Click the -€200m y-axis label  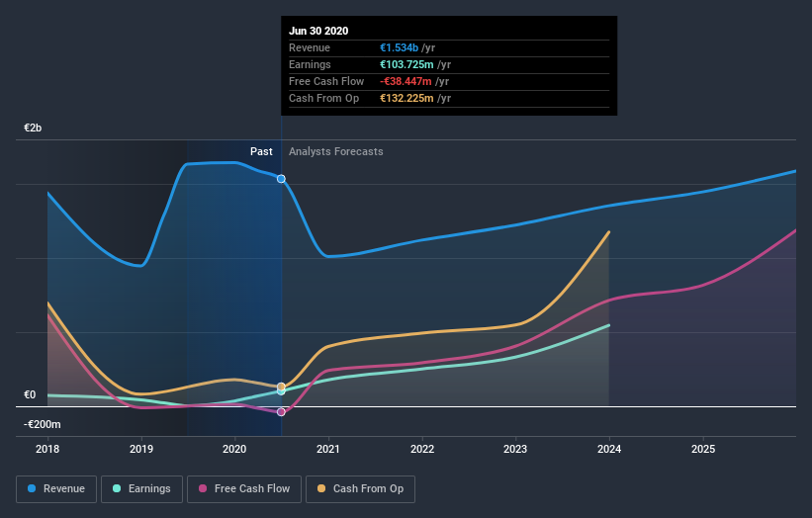click(x=42, y=424)
